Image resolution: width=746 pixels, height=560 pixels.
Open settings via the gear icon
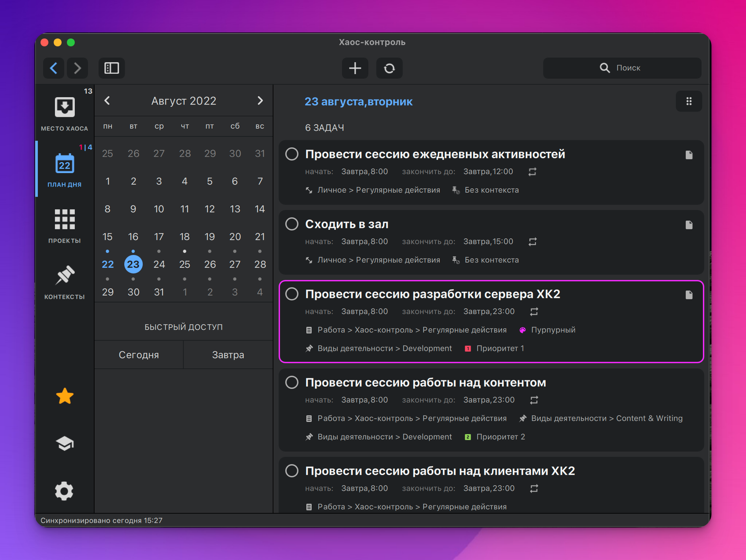(64, 491)
